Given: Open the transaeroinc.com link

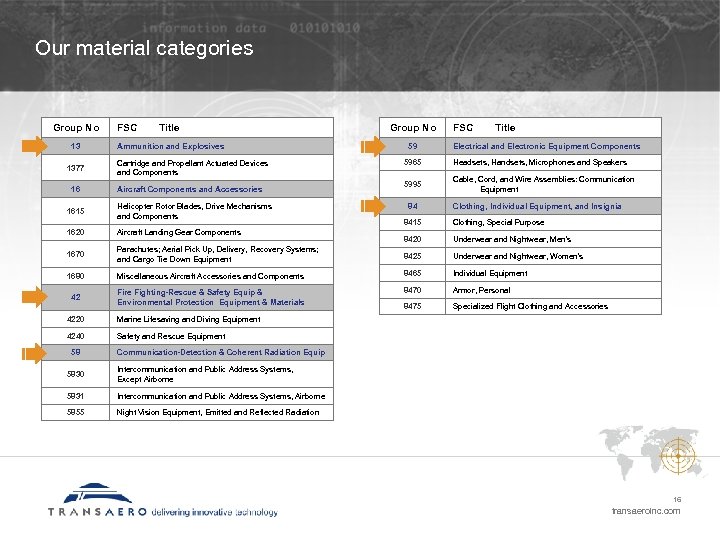Looking at the screenshot, I should [x=646, y=511].
